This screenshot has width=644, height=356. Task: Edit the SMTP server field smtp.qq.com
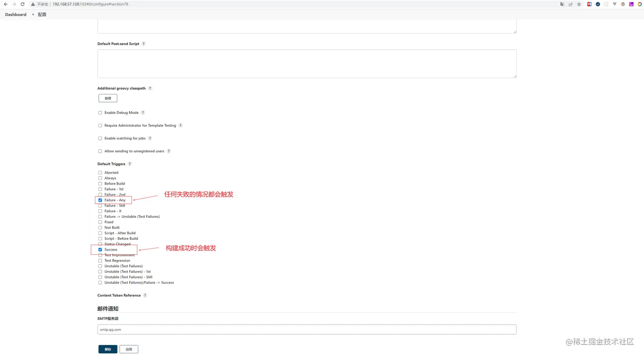click(307, 330)
